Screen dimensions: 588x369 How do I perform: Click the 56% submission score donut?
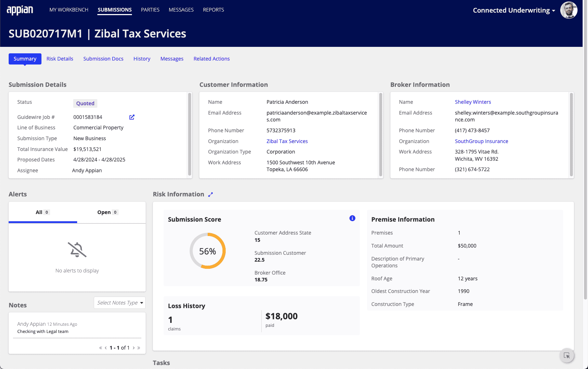(208, 250)
